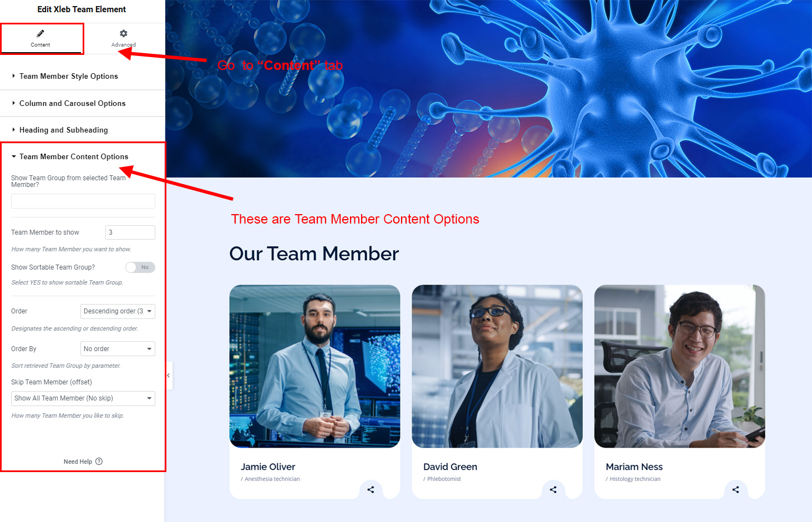Click the Need Help link
Screen dimensions: 812x522
78,462
